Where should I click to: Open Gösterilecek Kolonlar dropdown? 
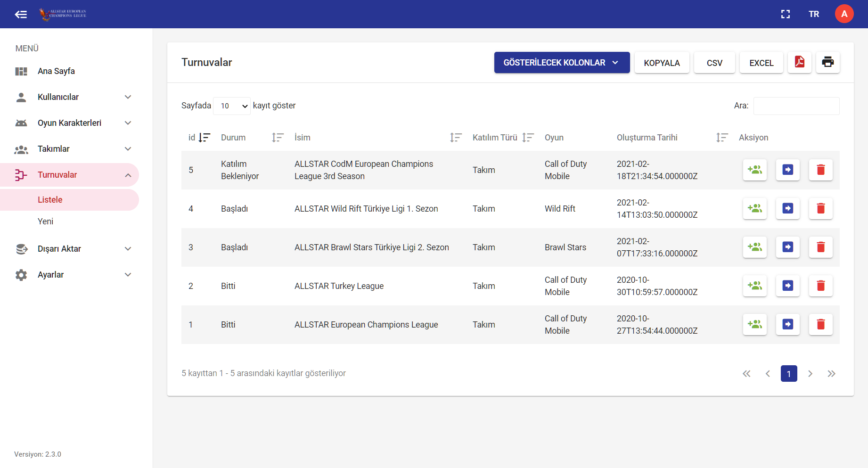562,62
